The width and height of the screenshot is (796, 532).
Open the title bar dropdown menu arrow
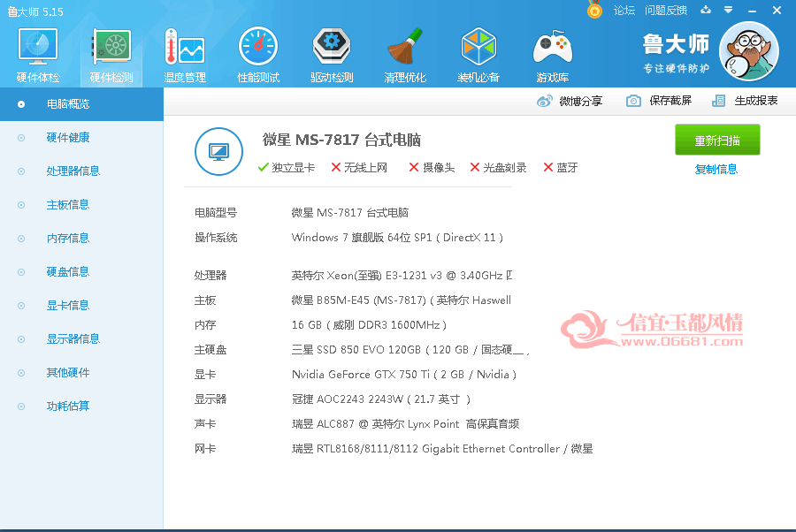(x=729, y=10)
